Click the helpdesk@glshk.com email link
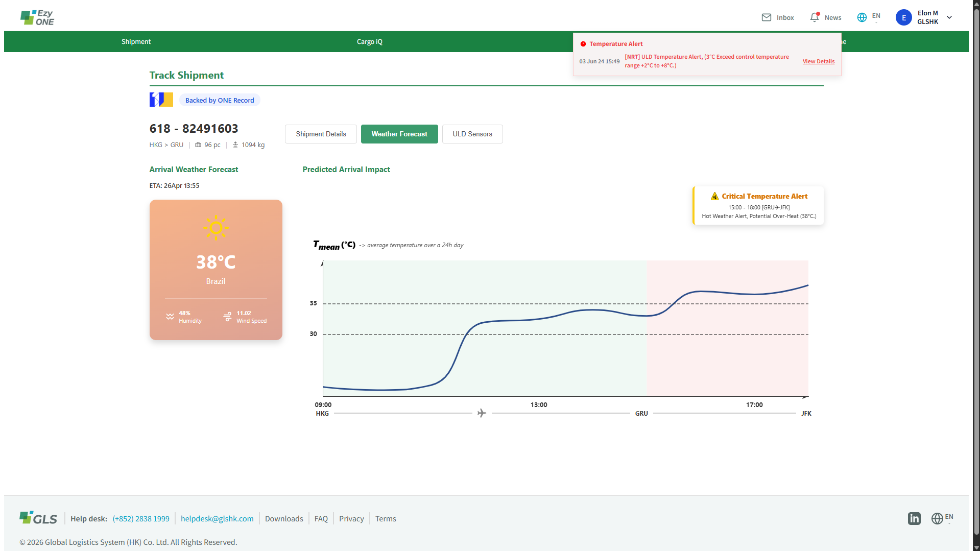Screen dimensions: 980x551 click(217, 518)
